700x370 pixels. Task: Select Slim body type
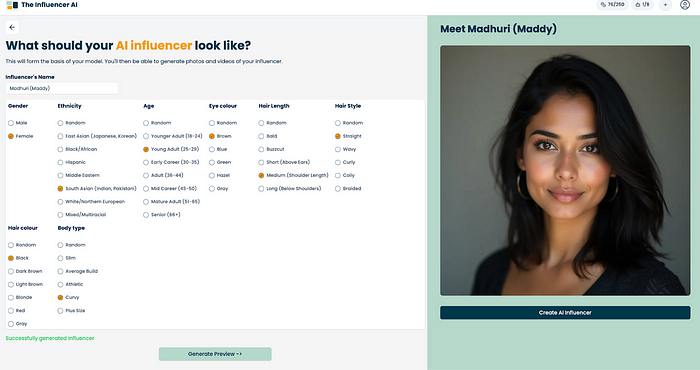coord(67,258)
